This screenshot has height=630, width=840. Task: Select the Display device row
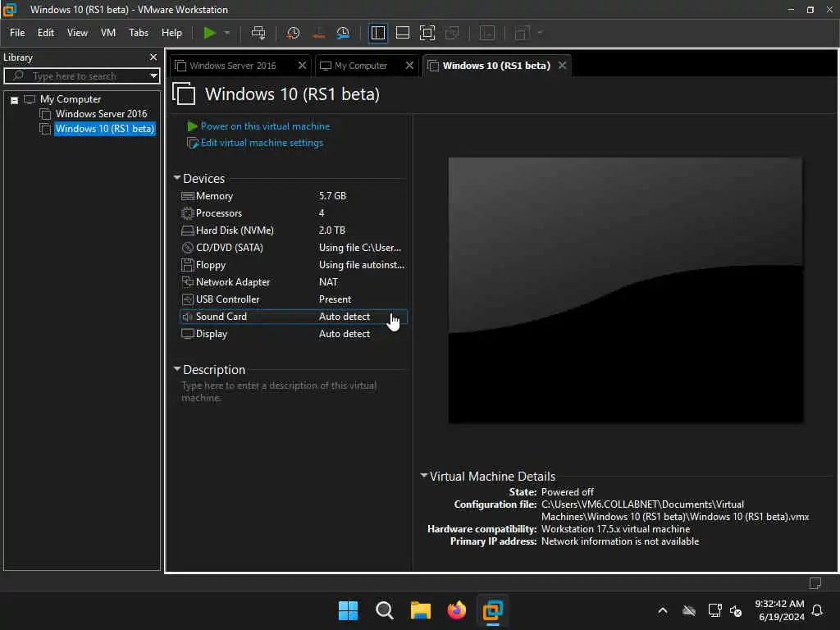293,334
